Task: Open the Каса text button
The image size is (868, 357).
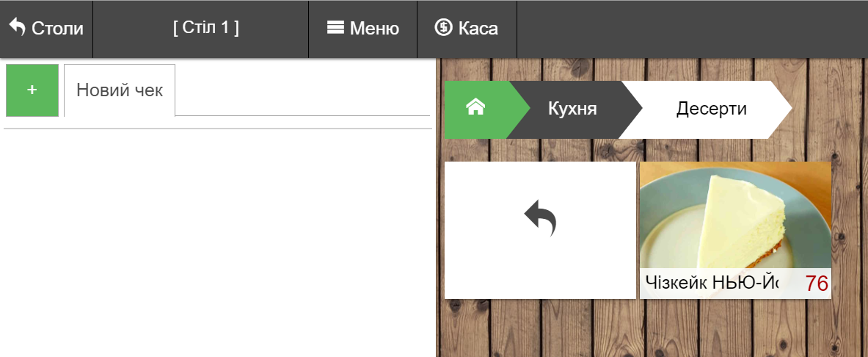Action: pos(478,29)
